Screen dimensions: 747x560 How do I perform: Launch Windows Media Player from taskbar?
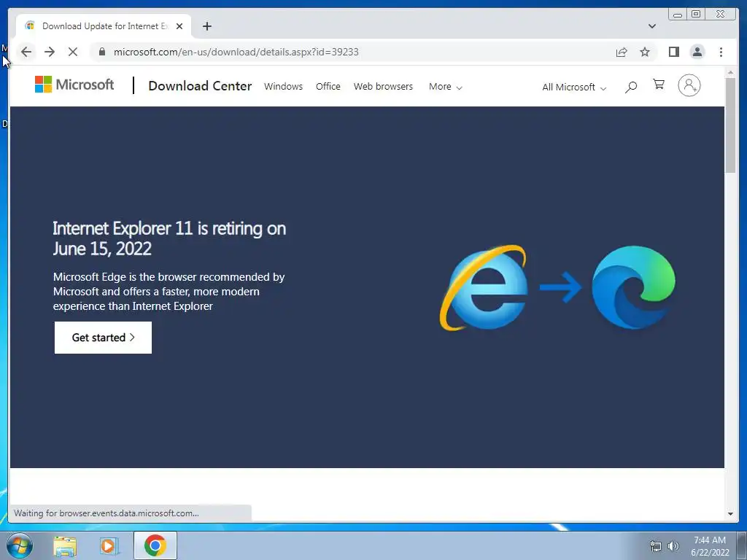point(109,545)
